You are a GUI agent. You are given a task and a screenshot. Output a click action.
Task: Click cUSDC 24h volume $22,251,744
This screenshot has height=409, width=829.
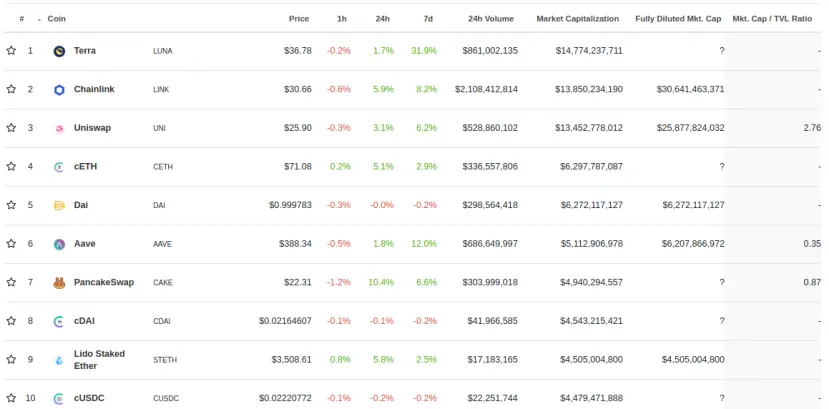pos(493,398)
